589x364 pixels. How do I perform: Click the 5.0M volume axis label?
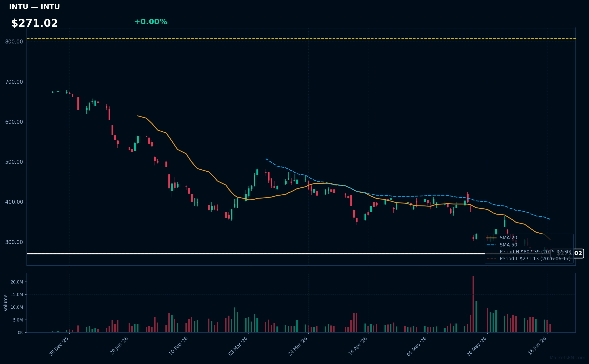[18, 320]
